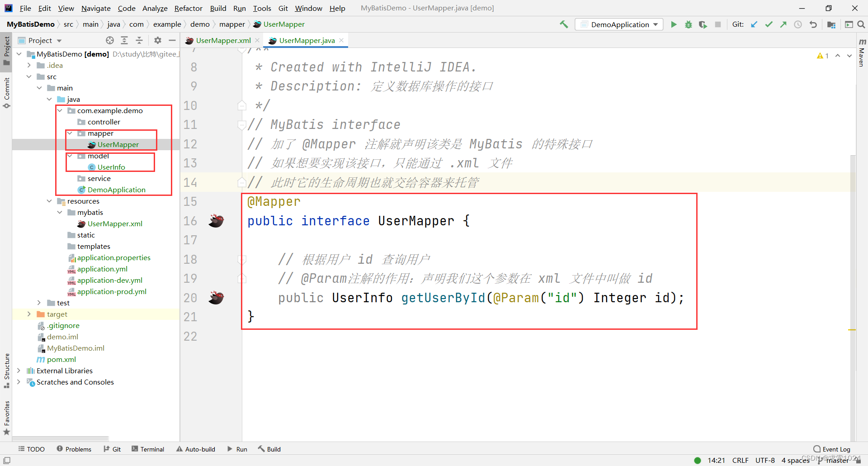The image size is (868, 466).
Task: Collapse all in Project panel
Action: 139,40
